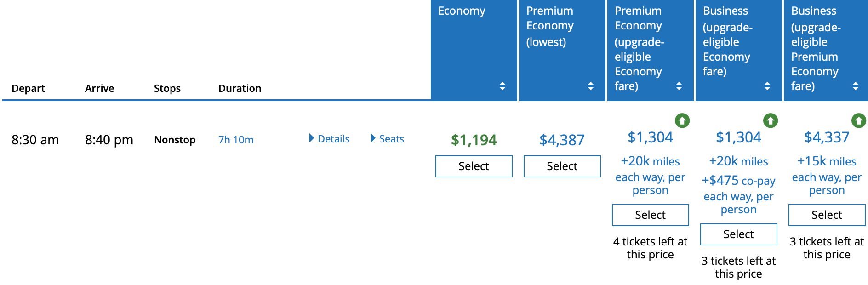
Task: Select the $1,194 Economy fare
Action: [x=474, y=166]
